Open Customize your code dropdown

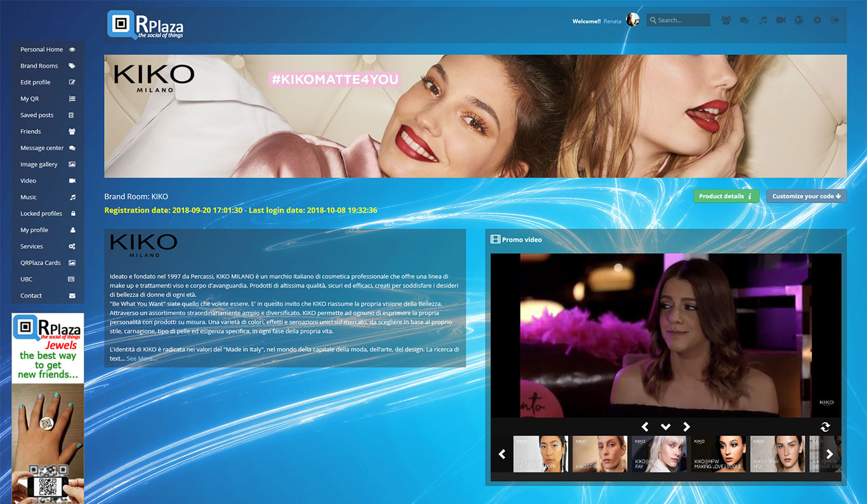coord(806,196)
